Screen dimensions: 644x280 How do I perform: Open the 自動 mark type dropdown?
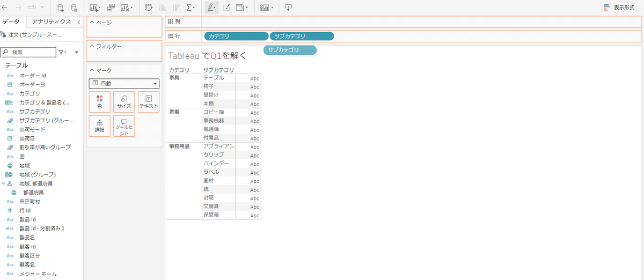124,84
